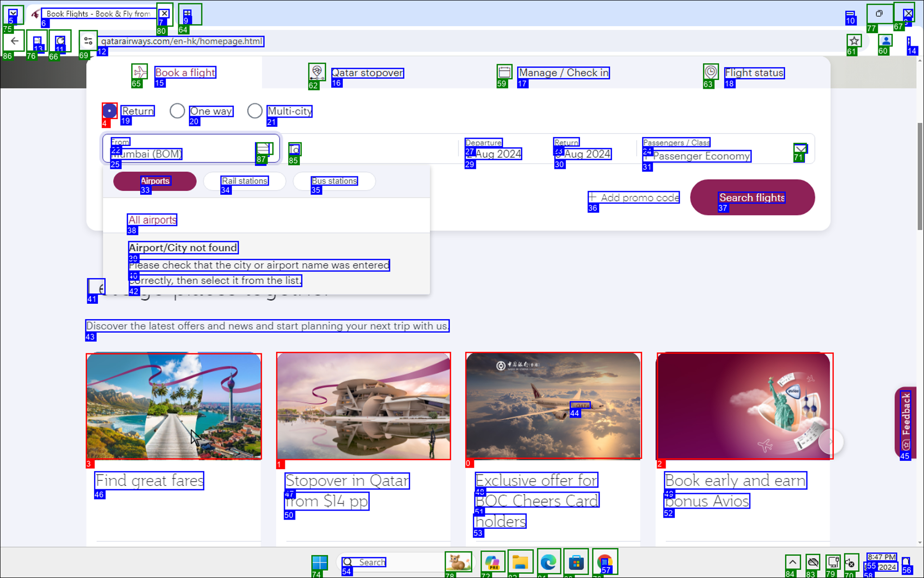Click the "Airport/City not found" message
The image size is (924, 578).
point(183,248)
